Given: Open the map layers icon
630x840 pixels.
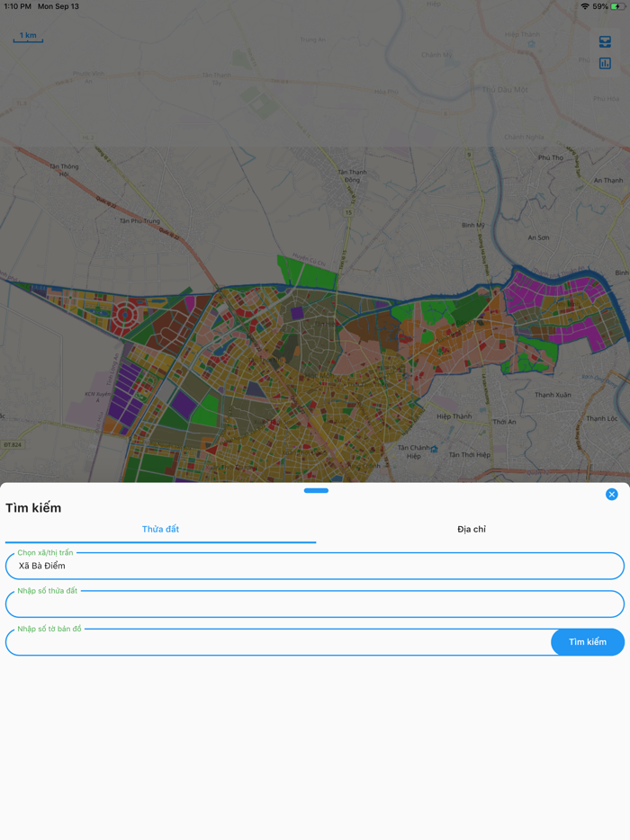Looking at the screenshot, I should [x=605, y=42].
